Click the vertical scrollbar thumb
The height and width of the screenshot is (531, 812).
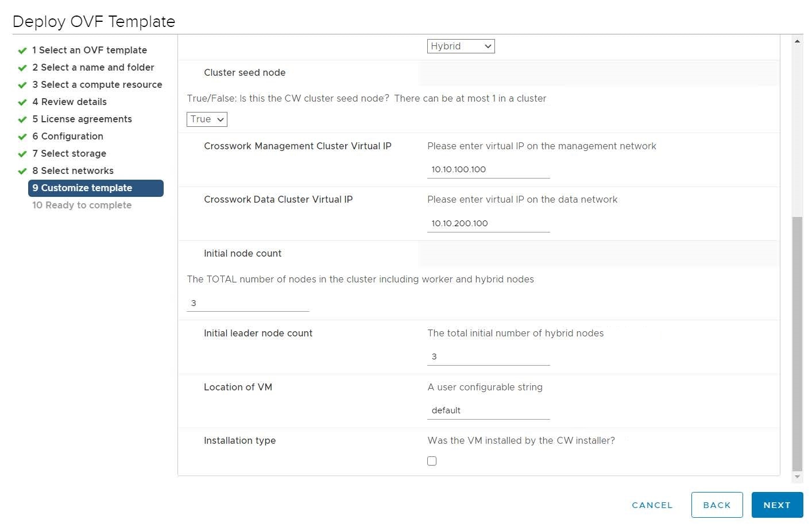coord(797,343)
